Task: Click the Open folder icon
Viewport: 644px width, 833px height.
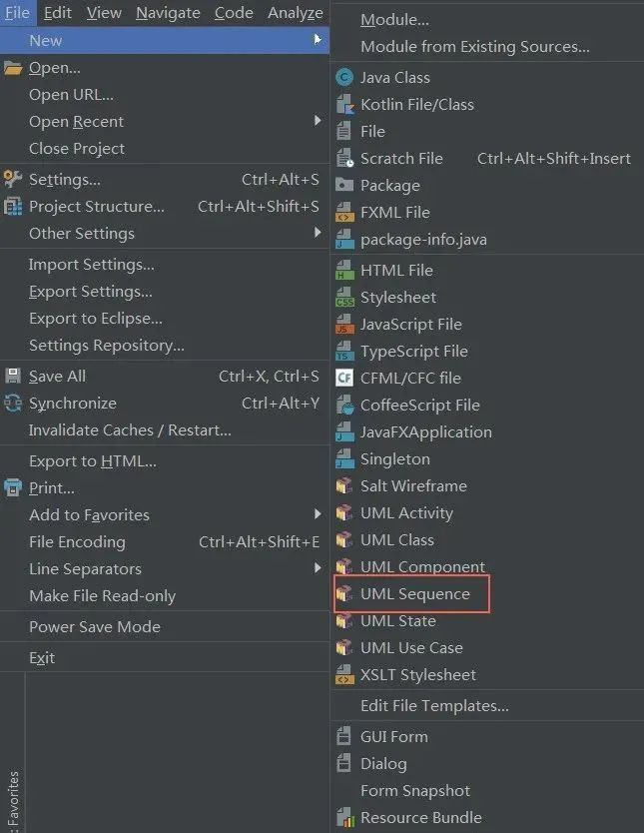Action: (13, 68)
